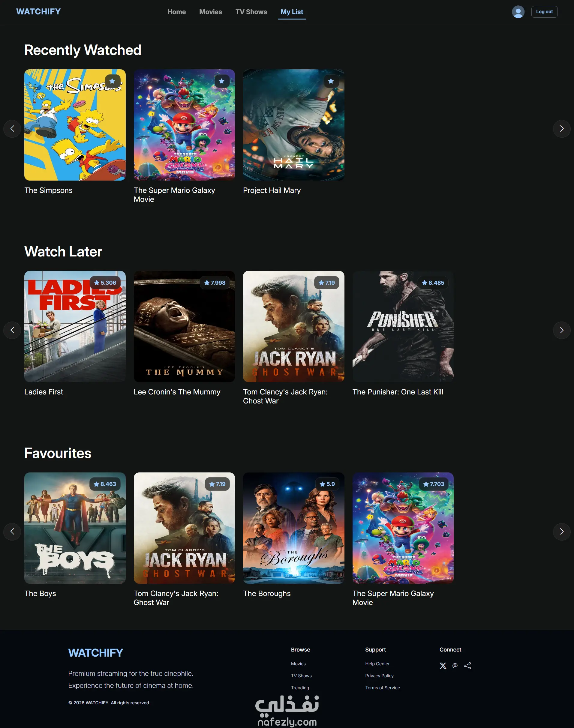Click the WATCHIFY logo in the footer

pos(96,653)
